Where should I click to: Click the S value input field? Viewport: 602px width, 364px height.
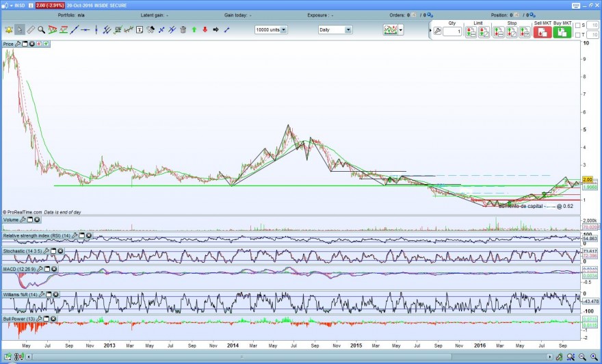(x=592, y=25)
